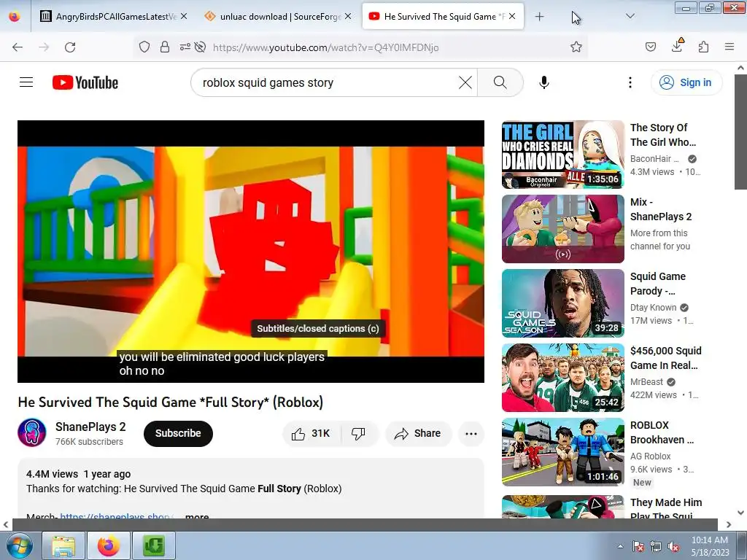The height and width of the screenshot is (560, 747).
Task: Close the AngryBirdsPCAllGames tab
Action: coord(184,16)
